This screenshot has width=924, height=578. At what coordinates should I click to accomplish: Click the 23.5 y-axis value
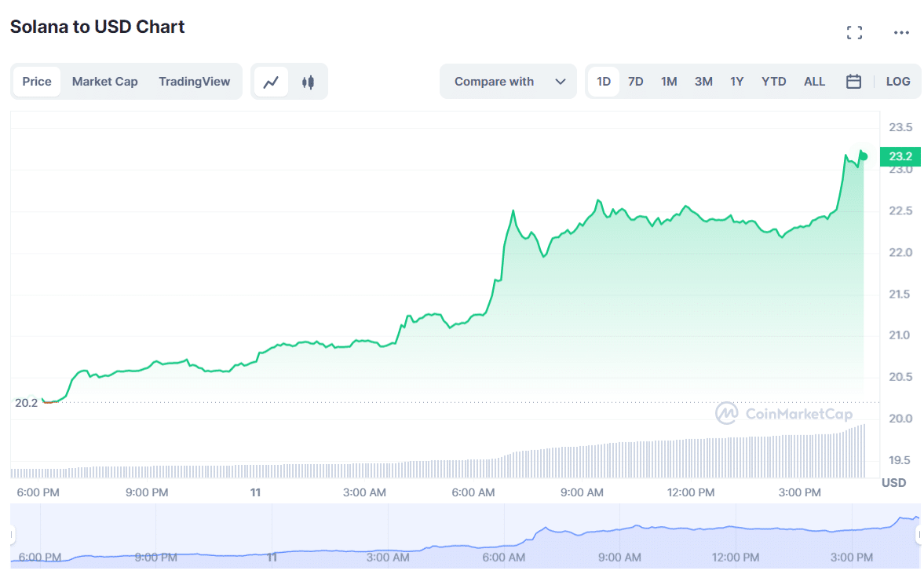tap(900, 127)
